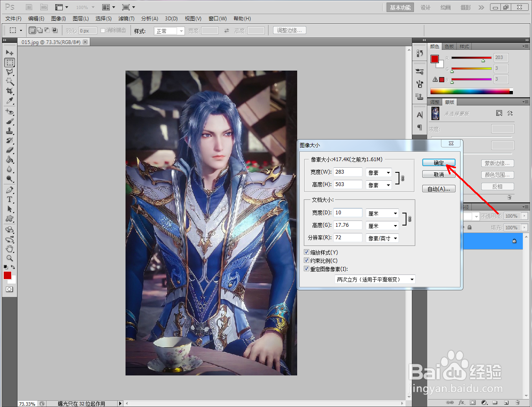
Task: Choose Subtract from Selection mode
Action: pos(47,30)
